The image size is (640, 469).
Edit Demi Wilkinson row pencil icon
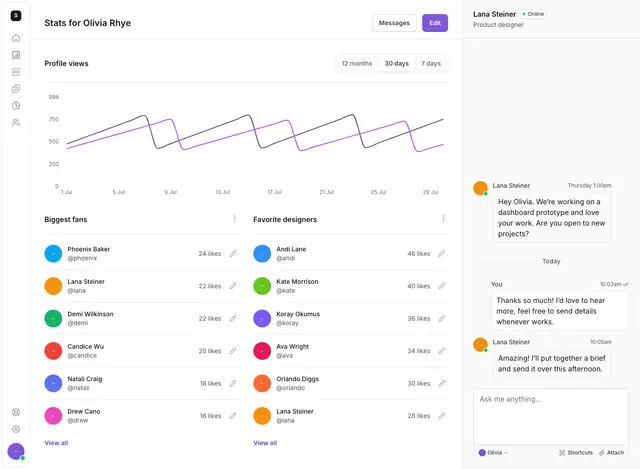point(233,318)
